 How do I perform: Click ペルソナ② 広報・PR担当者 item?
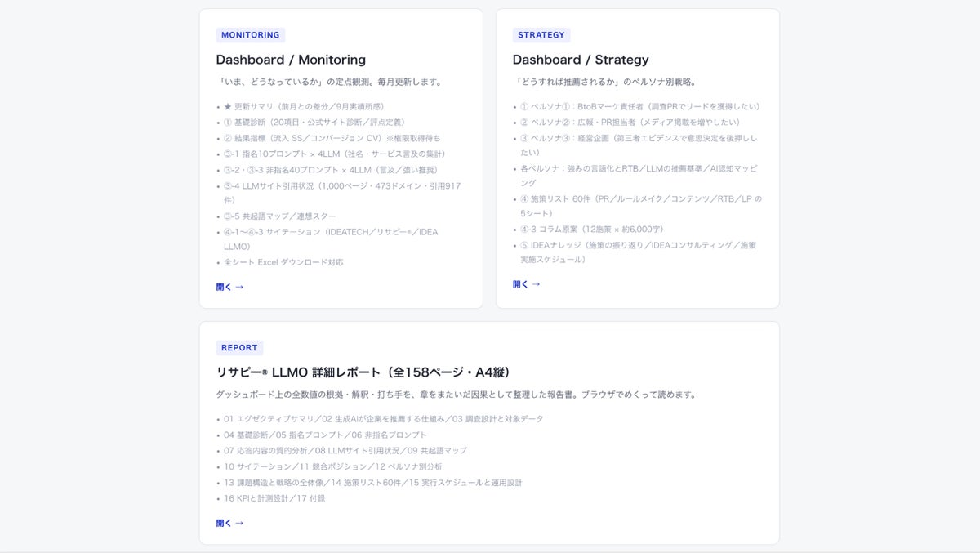coord(630,123)
